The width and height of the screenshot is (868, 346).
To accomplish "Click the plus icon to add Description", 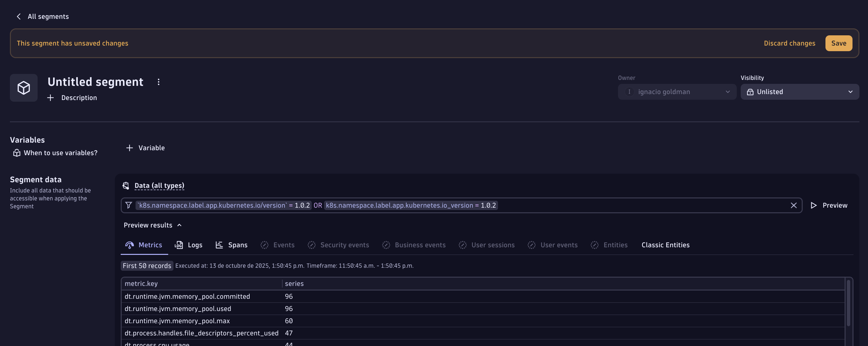I will point(50,98).
